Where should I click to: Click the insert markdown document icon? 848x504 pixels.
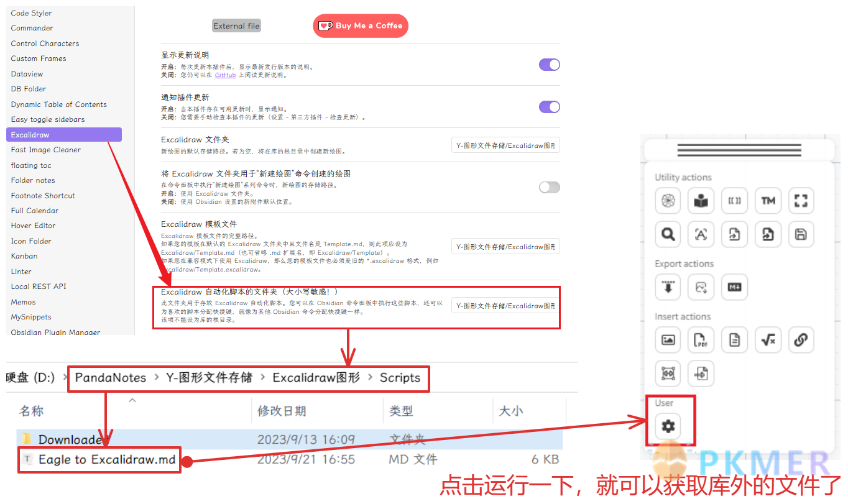tap(735, 340)
